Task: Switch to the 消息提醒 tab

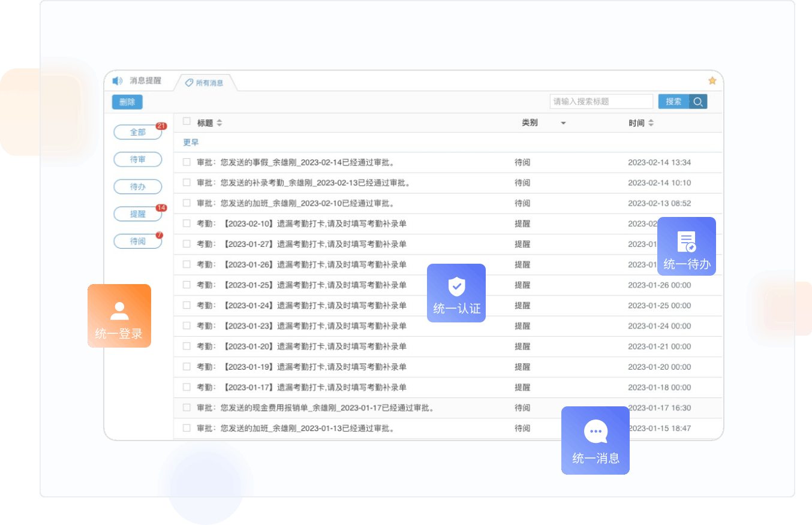Action: [x=145, y=80]
